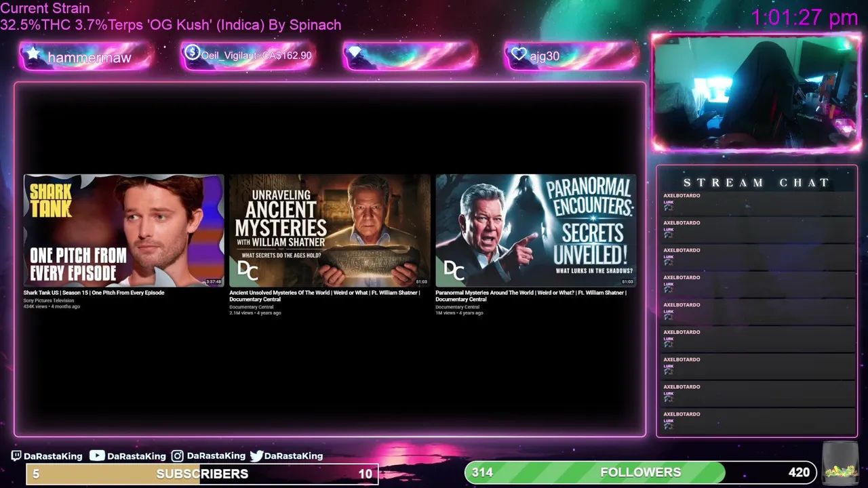Click the hammermaw latest follower label
The image size is (868, 488).
tap(89, 58)
